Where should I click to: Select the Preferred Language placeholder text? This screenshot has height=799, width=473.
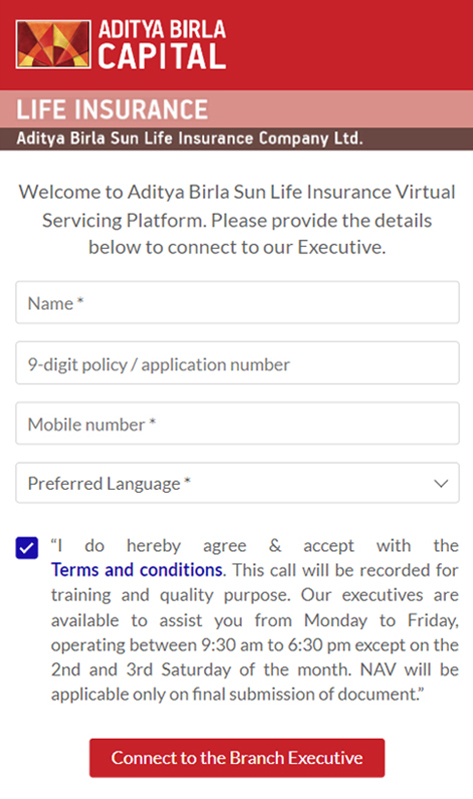[x=109, y=484]
